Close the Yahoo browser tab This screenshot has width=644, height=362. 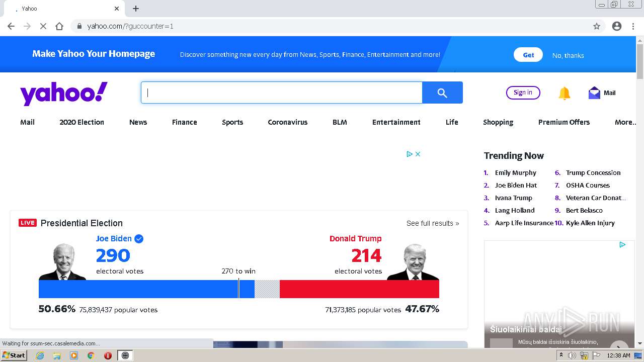pyautogui.click(x=117, y=9)
